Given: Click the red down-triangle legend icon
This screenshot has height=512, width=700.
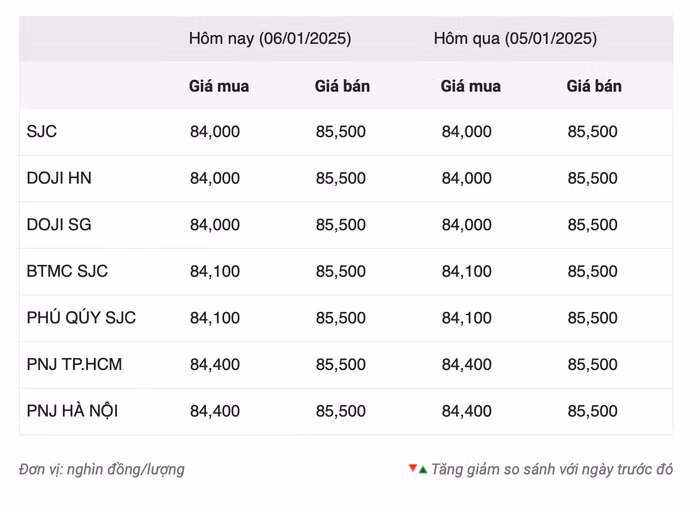Looking at the screenshot, I should pos(412,469).
